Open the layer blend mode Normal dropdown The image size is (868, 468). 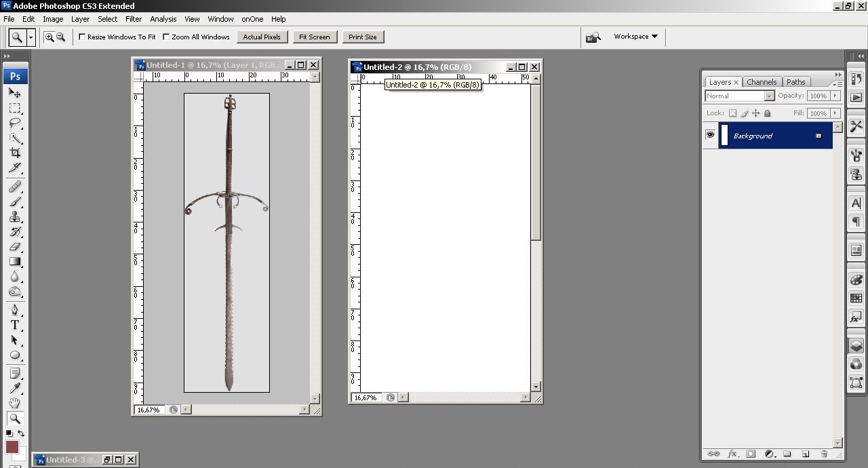pos(739,96)
